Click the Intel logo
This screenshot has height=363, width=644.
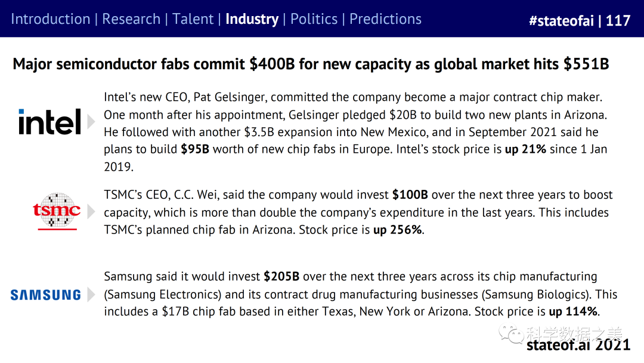tap(49, 122)
